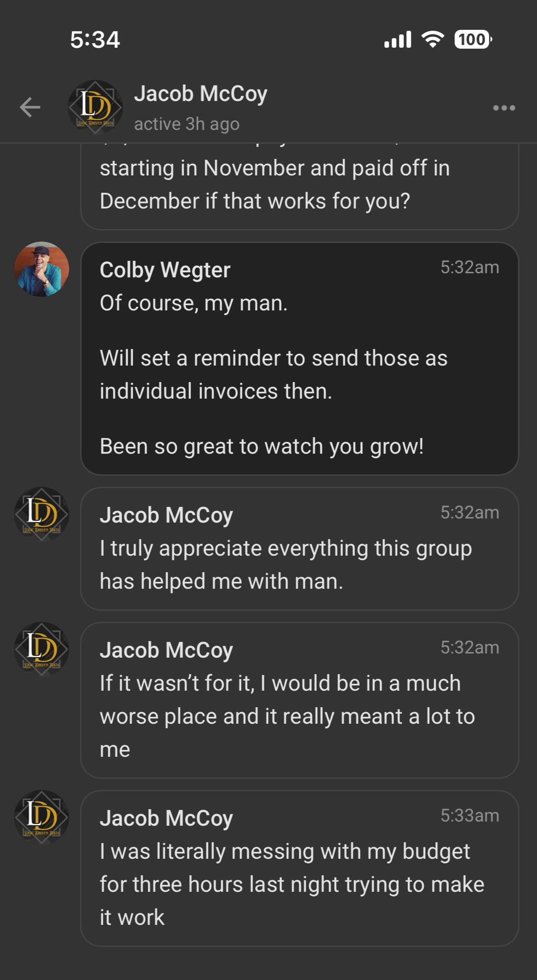This screenshot has height=980, width=537.
Task: Select the "Of course, my man" message
Action: point(194,304)
